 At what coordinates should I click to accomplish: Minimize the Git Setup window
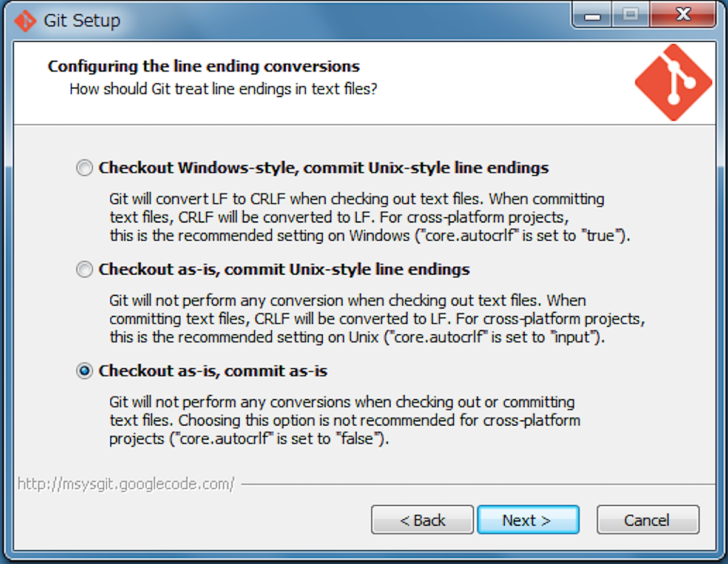[x=591, y=16]
